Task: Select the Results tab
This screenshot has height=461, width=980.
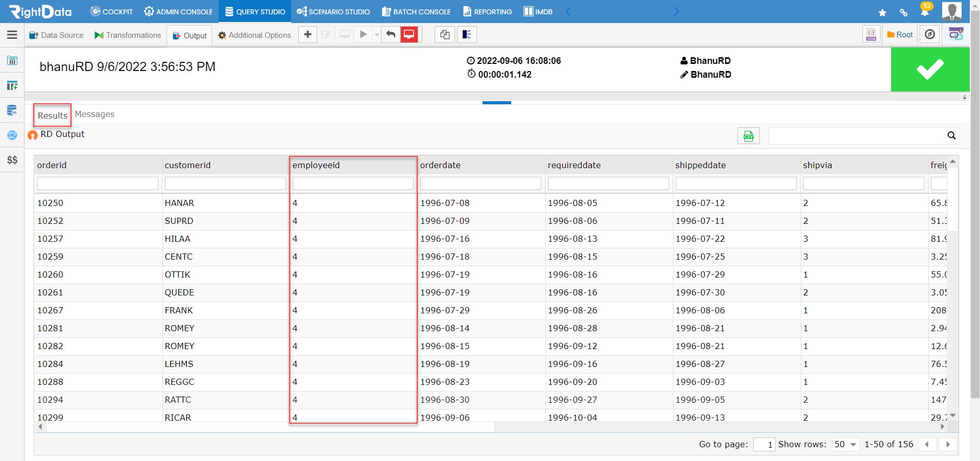Action: pyautogui.click(x=52, y=116)
